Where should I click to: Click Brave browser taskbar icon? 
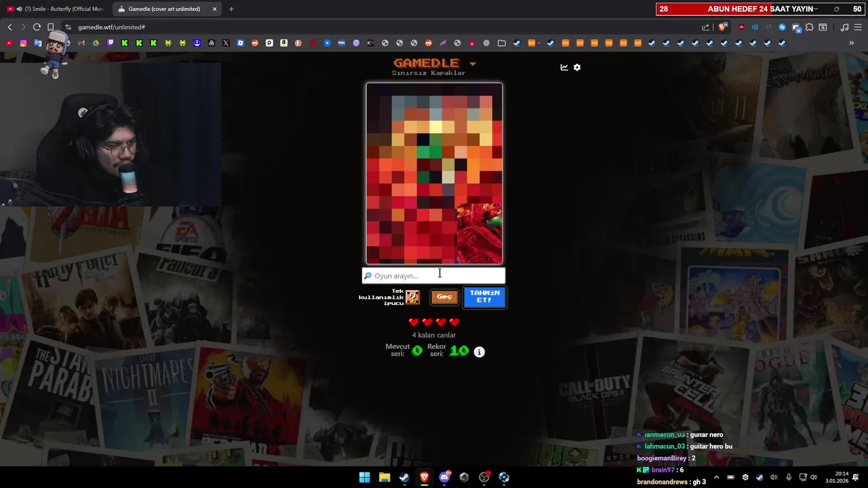[425, 477]
